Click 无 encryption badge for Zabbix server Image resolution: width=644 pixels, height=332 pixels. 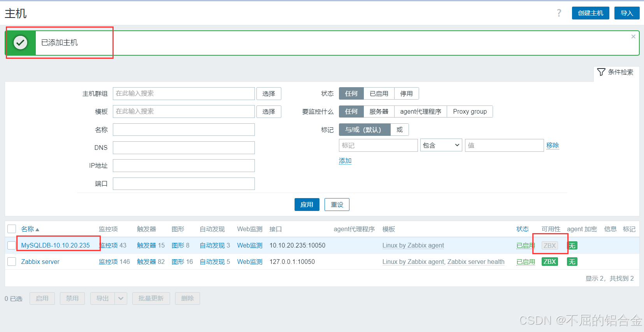[x=572, y=262]
